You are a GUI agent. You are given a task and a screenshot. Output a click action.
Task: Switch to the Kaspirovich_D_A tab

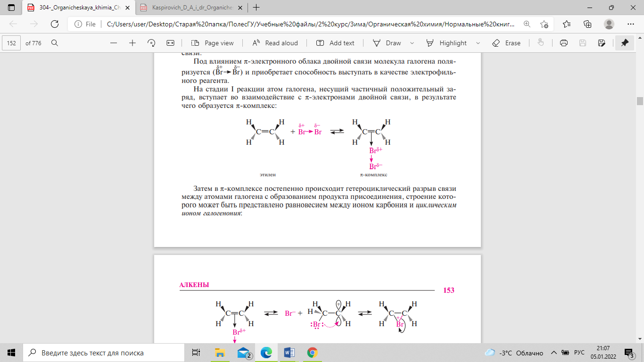191,8
